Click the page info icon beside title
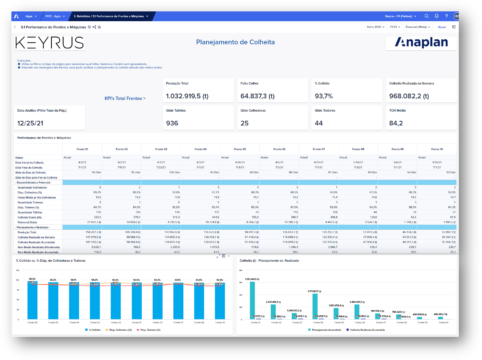The image size is (482, 360). pyautogui.click(x=89, y=27)
